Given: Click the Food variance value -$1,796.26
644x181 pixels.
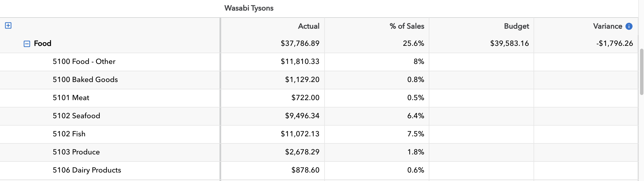Looking at the screenshot, I should tap(615, 44).
